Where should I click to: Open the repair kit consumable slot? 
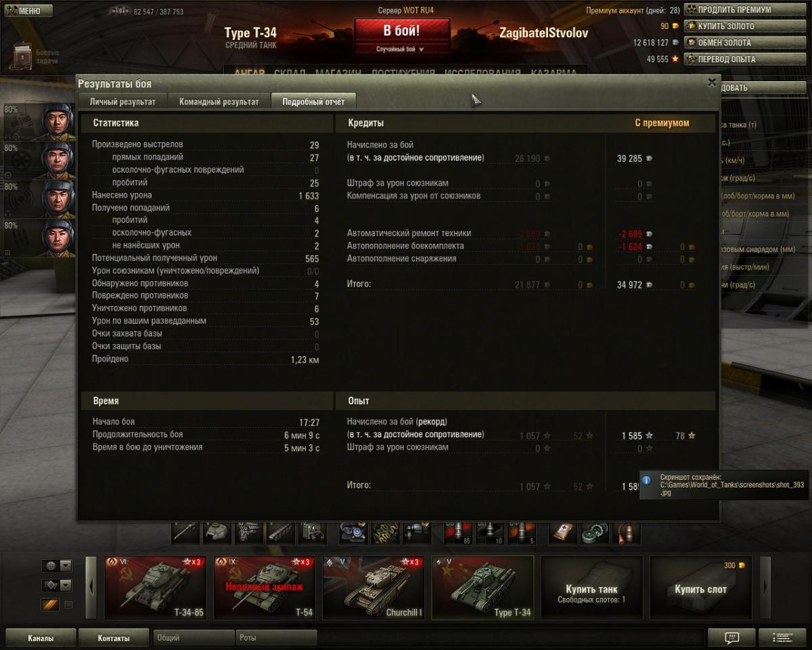(595, 533)
